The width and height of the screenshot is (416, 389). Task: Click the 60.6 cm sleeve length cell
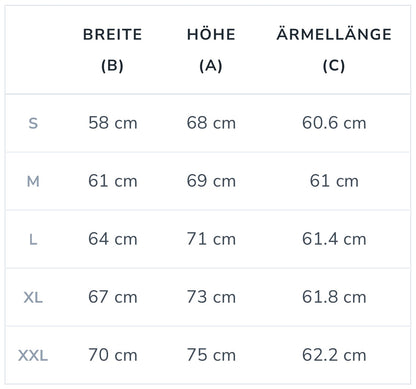coord(334,123)
